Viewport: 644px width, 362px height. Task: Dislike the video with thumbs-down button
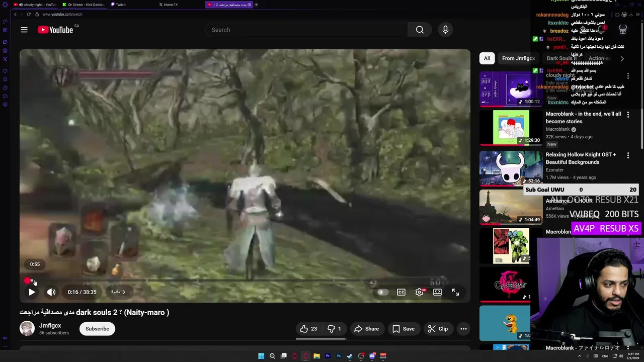[335, 329]
